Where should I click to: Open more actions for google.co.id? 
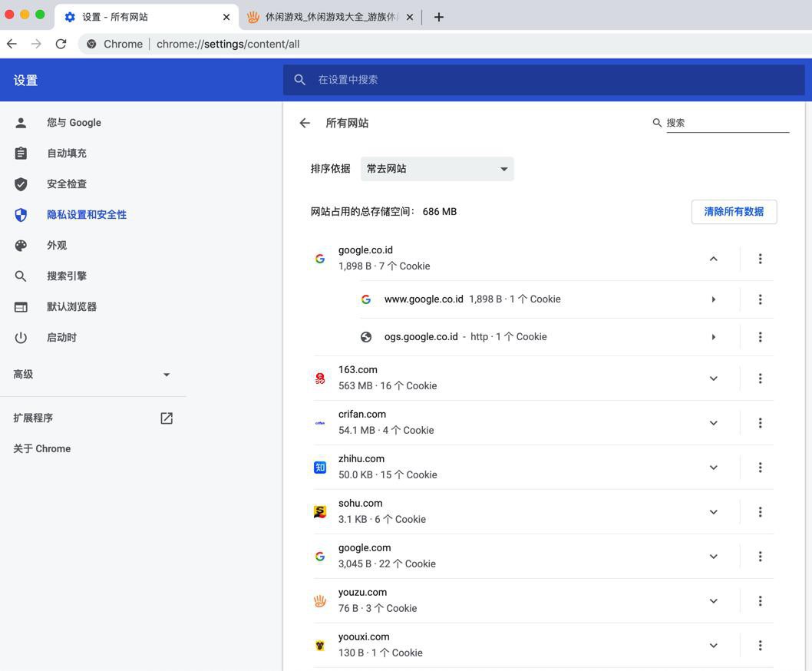click(760, 259)
